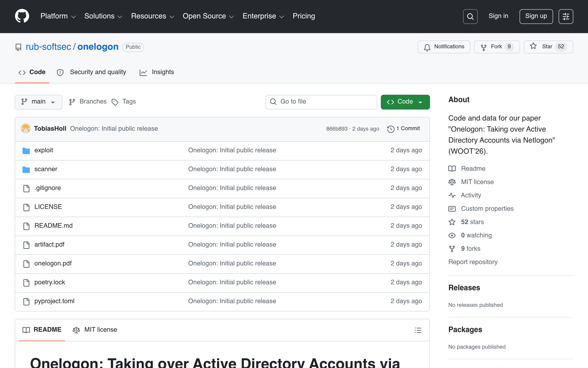Click the Readme book icon in About
The width and height of the screenshot is (588, 368).
[452, 168]
